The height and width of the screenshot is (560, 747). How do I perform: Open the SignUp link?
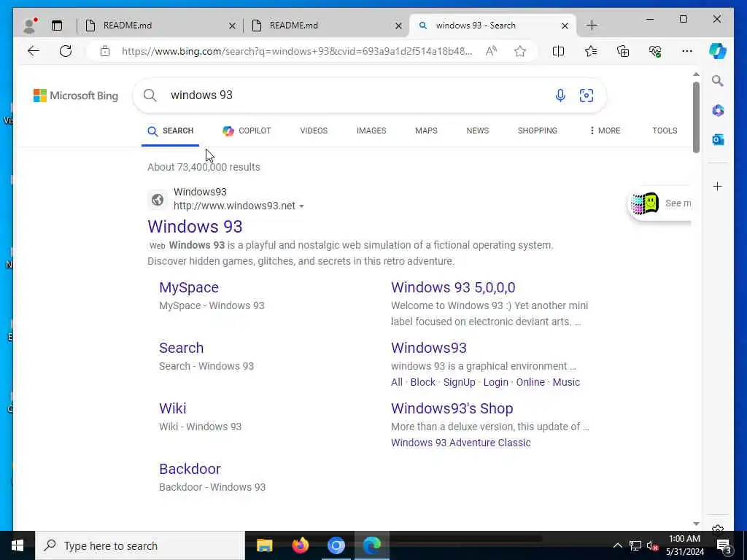tap(460, 382)
